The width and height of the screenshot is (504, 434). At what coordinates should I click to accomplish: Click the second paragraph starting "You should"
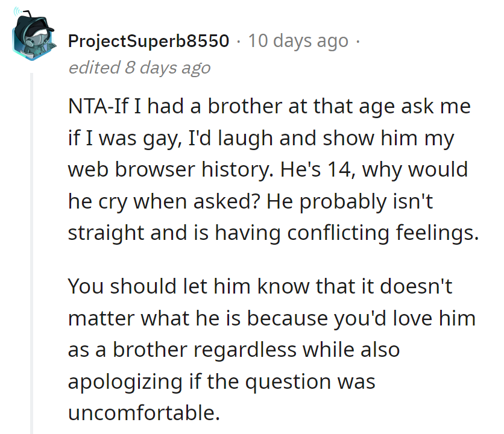271,350
